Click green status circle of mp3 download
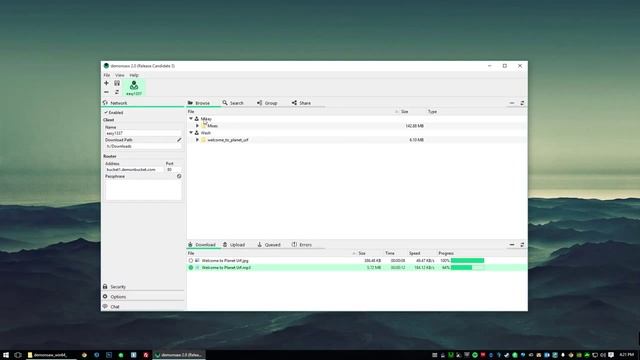Image resolution: width=640 pixels, height=360 pixels. coord(191,268)
